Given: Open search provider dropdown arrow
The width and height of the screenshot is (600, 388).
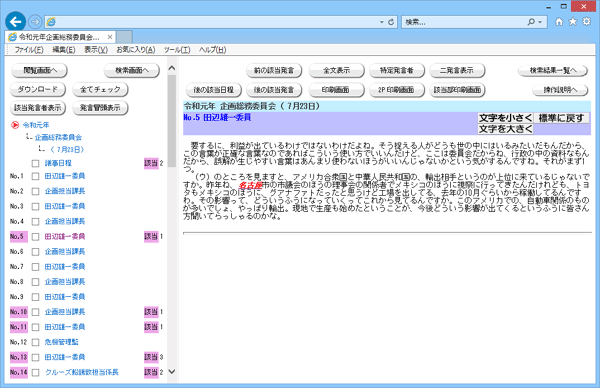Looking at the screenshot, I should 540,22.
